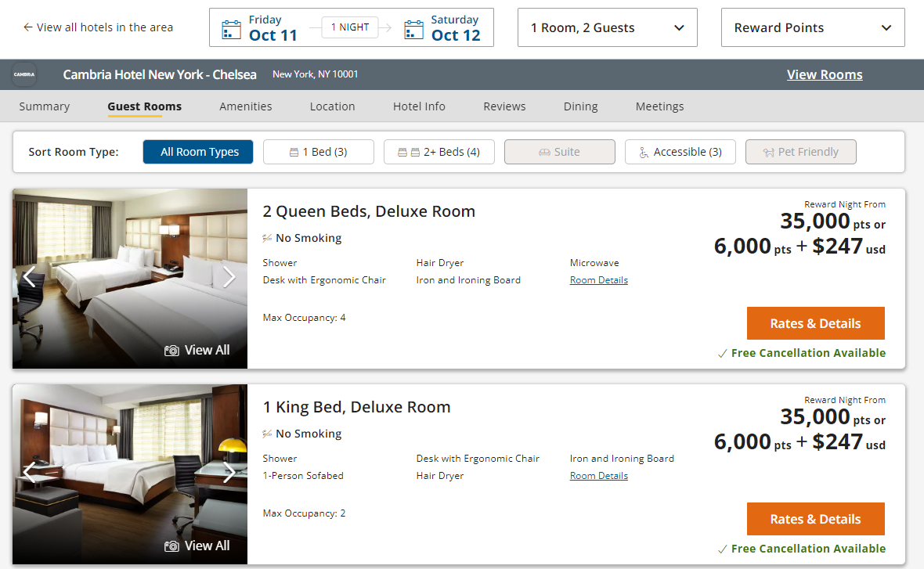
Task: Click the back arrow beside View all hotels
Action: coord(27,27)
